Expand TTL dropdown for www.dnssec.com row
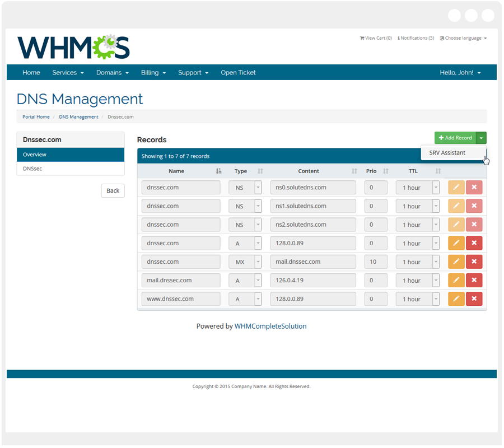 (x=436, y=299)
